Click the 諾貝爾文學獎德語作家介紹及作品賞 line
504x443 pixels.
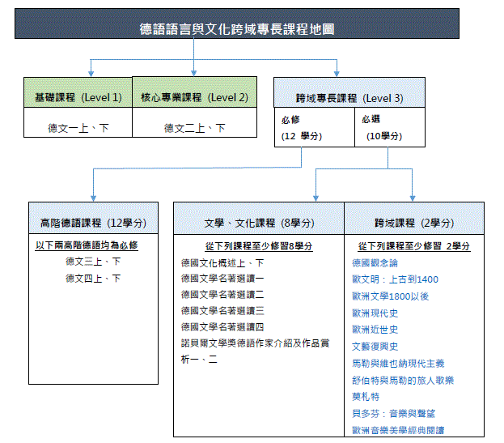(255, 343)
